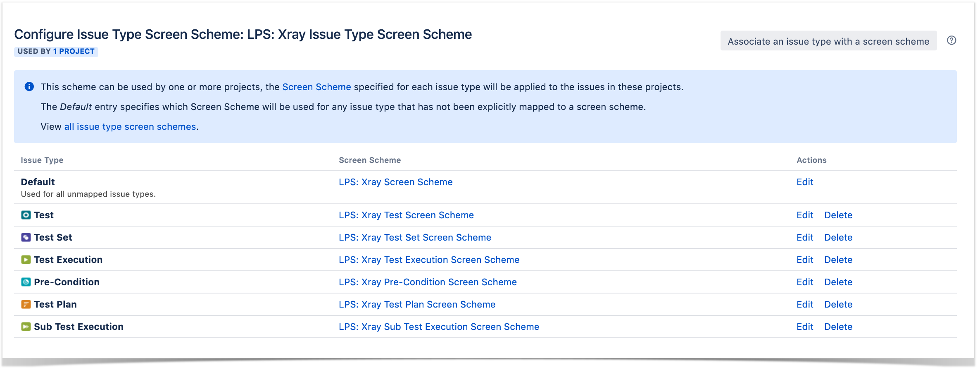This screenshot has width=980, height=370.
Task: Click the help question mark icon
Action: coord(951,41)
